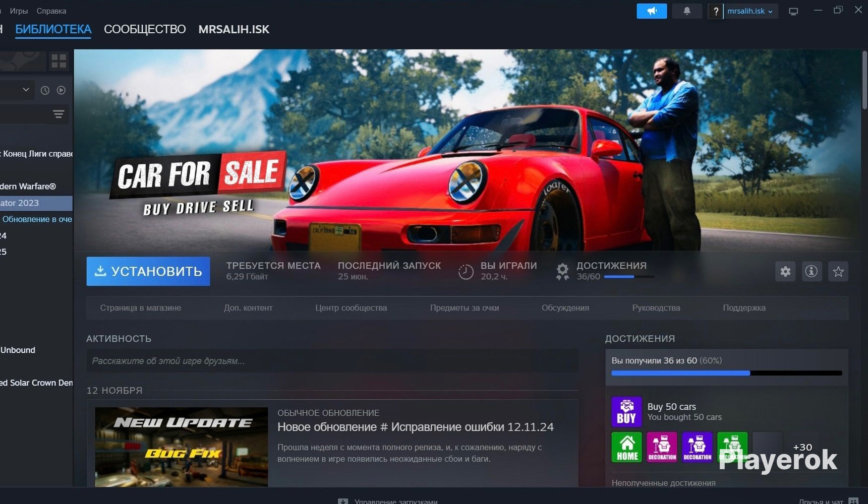Click the recent activity clock icon

[45, 90]
